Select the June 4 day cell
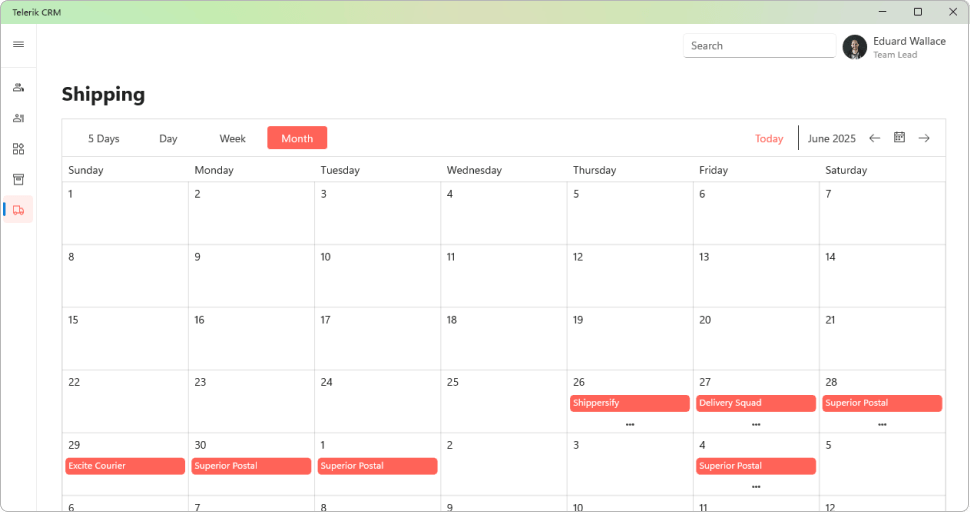This screenshot has width=970, height=512. (x=504, y=213)
